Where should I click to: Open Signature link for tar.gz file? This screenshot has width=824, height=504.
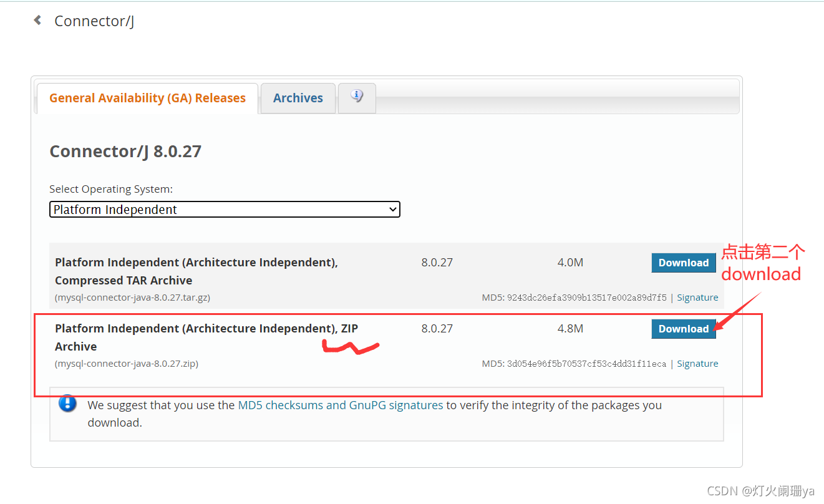[x=697, y=298]
